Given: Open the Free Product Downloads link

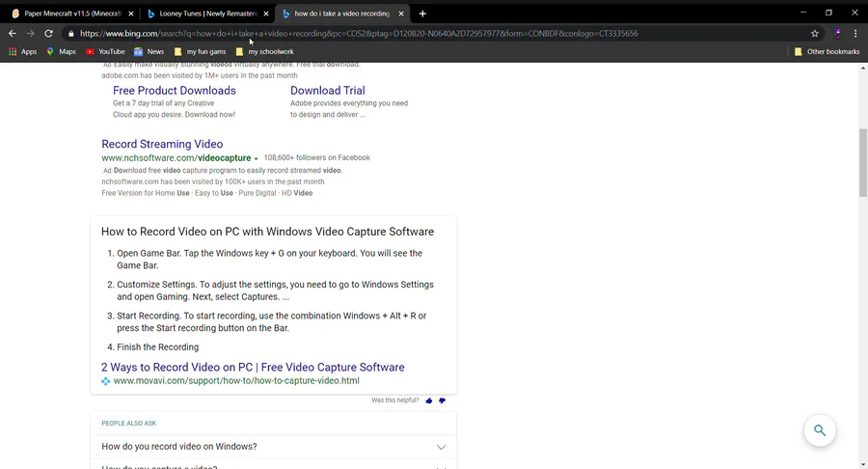Looking at the screenshot, I should pyautogui.click(x=175, y=91).
